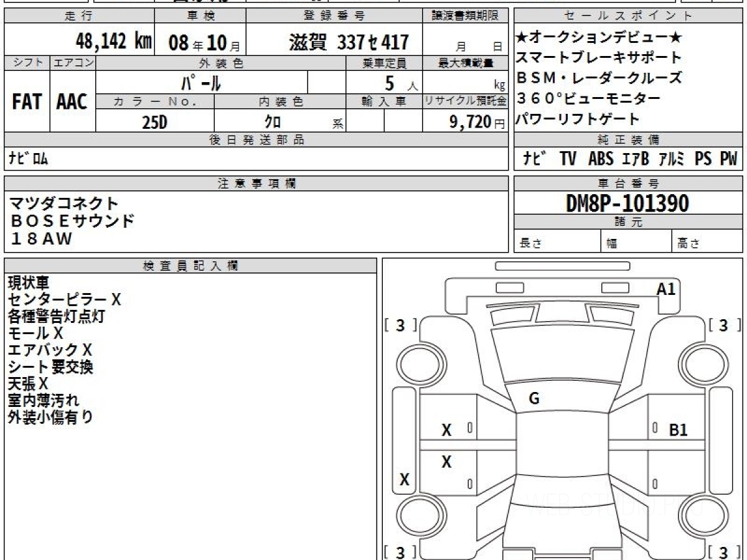The image size is (747, 560).
Task: Select TV in genuine equipment row
Action: click(568, 159)
